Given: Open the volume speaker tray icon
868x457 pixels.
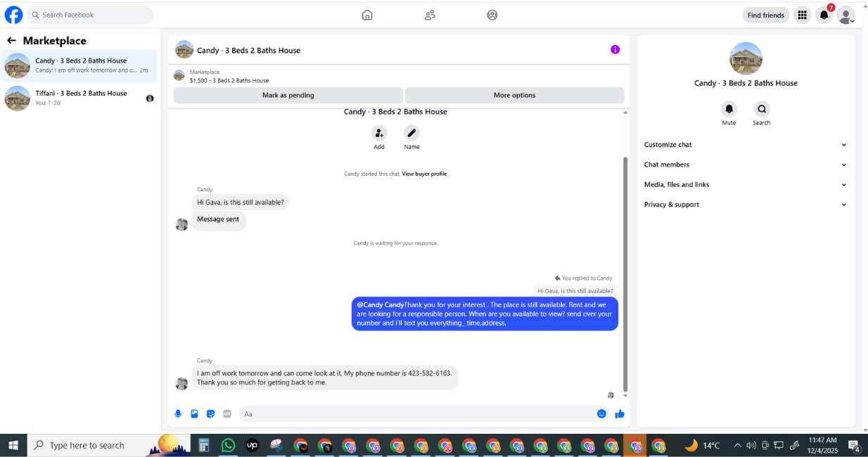Looking at the screenshot, I should coord(751,445).
